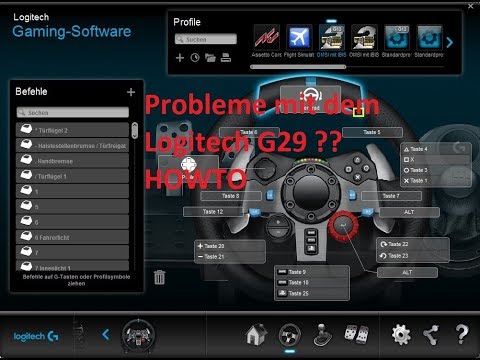Click the Logitech G logo

(x=36, y=336)
